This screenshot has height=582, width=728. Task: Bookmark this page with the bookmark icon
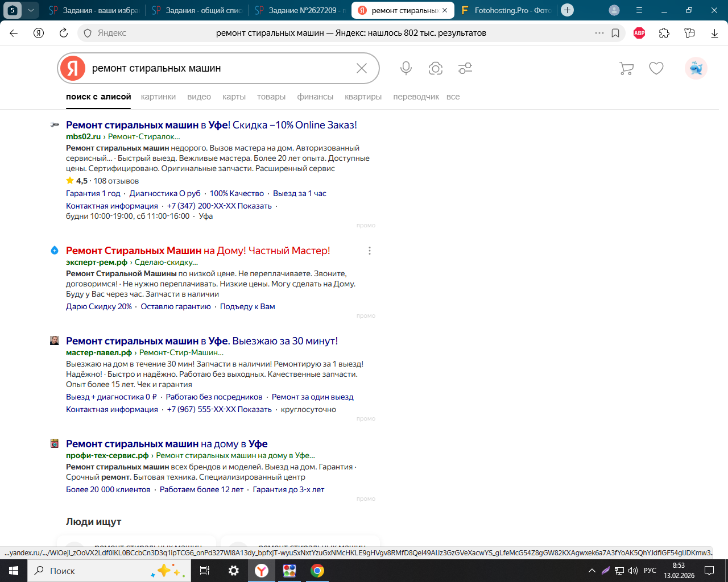pyautogui.click(x=615, y=33)
